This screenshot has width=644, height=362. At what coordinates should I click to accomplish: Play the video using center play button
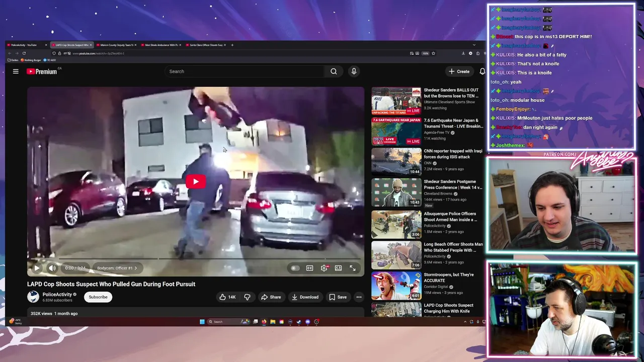click(196, 182)
